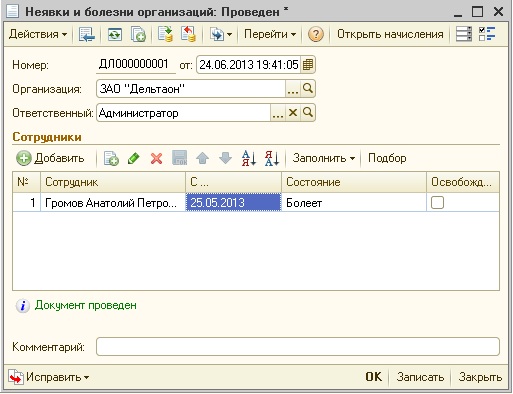Expand the create-based-on dropdown arrow

pos(229,35)
